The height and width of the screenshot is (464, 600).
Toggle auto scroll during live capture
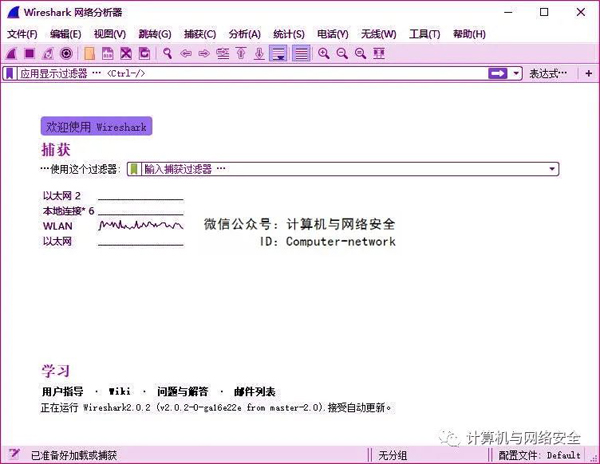click(x=278, y=53)
